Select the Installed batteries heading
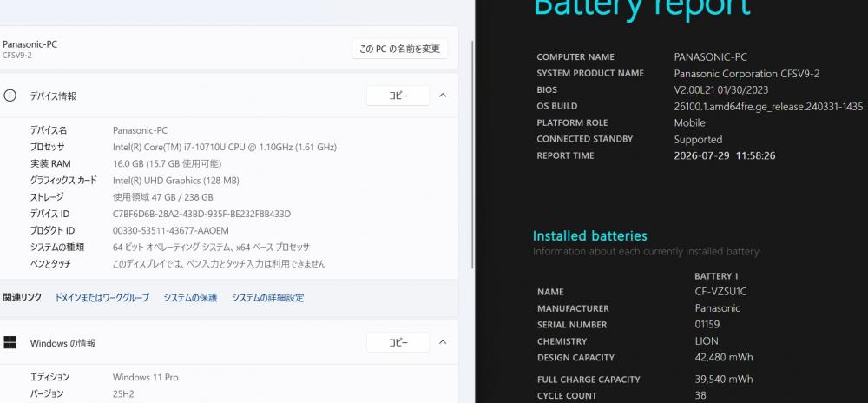 589,236
